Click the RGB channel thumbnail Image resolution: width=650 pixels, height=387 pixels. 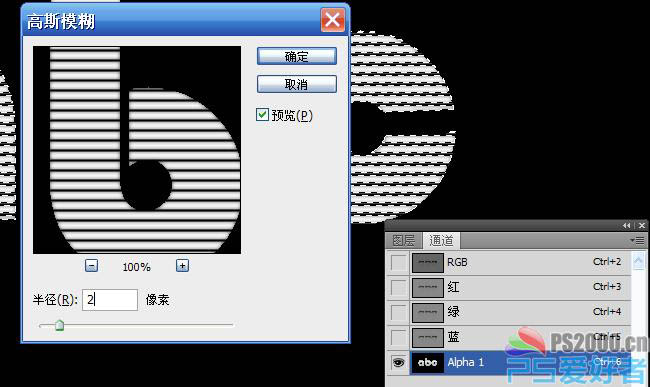(x=427, y=263)
